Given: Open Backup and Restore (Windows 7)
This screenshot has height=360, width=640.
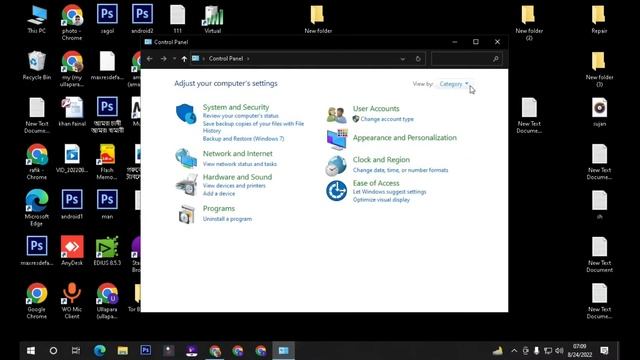Looking at the screenshot, I should click(243, 139).
